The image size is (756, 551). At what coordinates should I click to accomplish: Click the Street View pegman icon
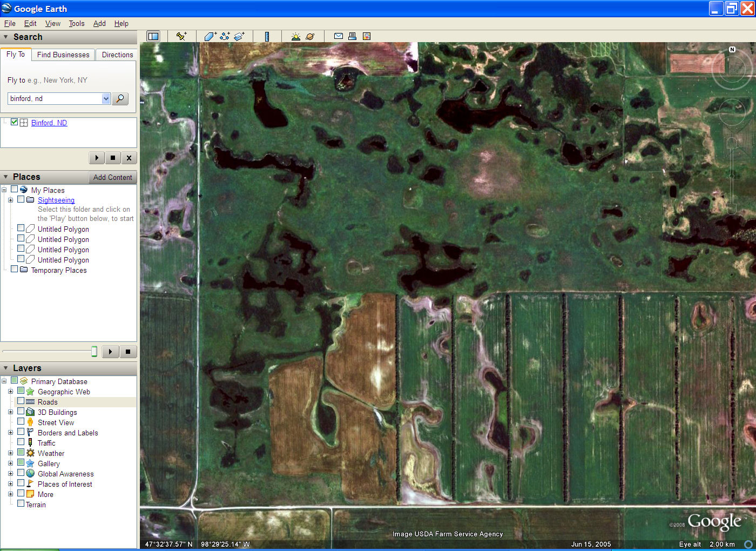pos(30,422)
